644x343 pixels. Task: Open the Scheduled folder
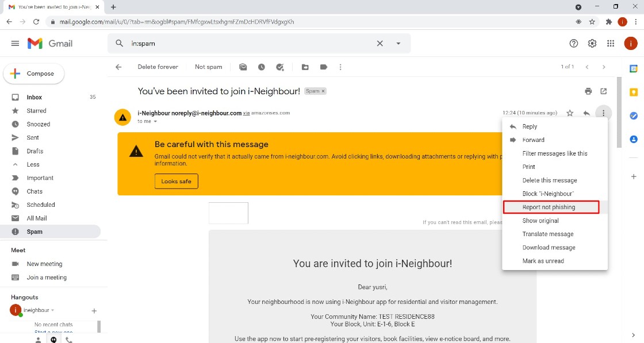pos(50,205)
